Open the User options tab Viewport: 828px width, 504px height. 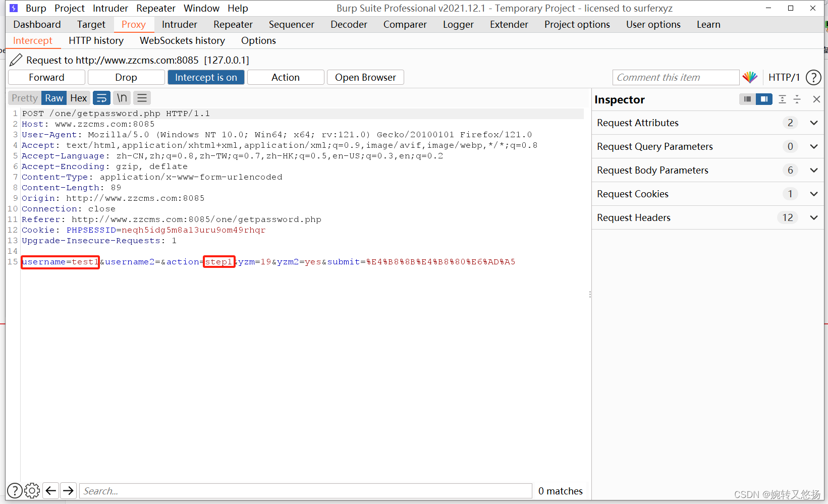653,24
